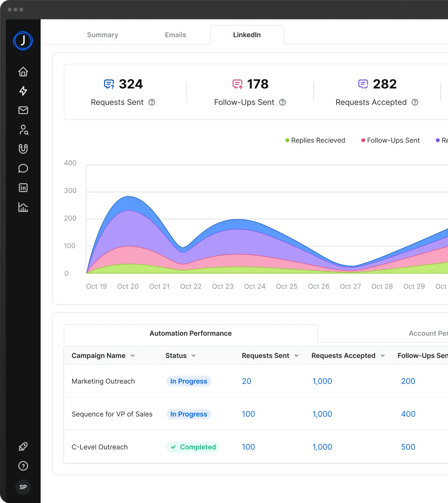Screen dimensions: 448x503
Task: Open the LinkedIn sidebar icon
Action: 23,188
